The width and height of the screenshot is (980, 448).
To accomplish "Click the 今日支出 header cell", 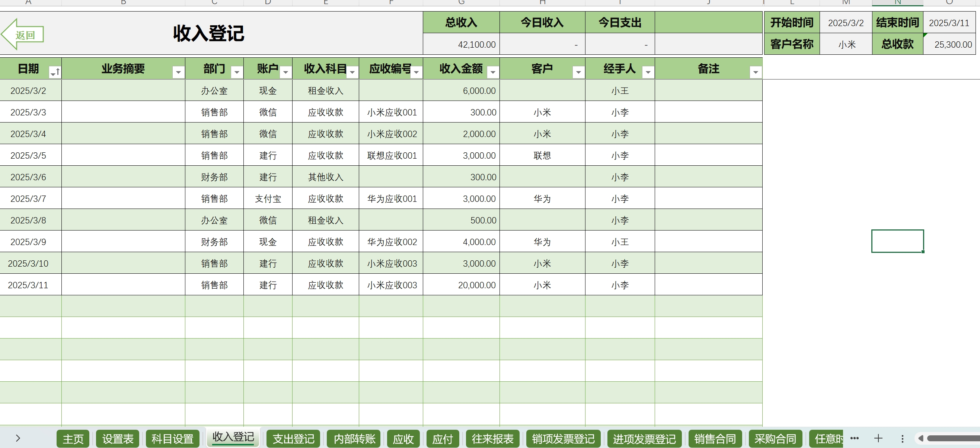I will (x=620, y=22).
